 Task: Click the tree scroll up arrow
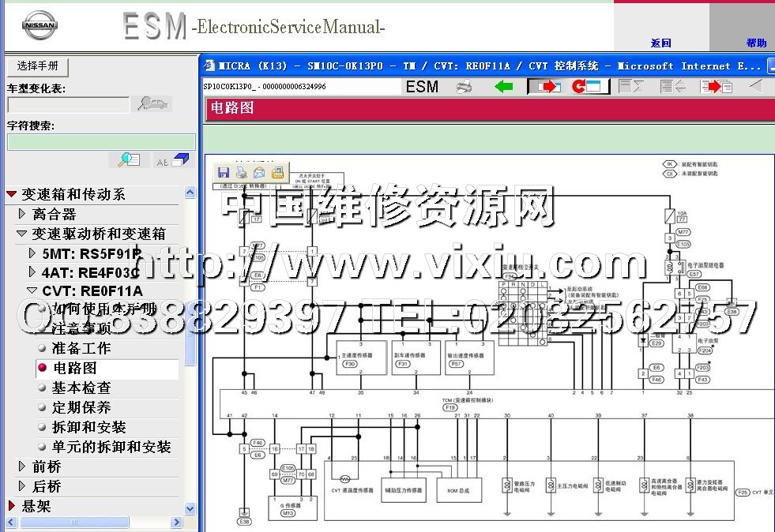pyautogui.click(x=190, y=192)
